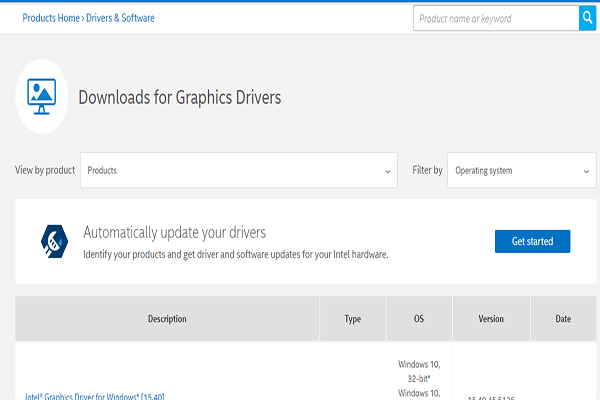Click the blue search magnifier button
The width and height of the screenshot is (600, 400).
tap(587, 18)
